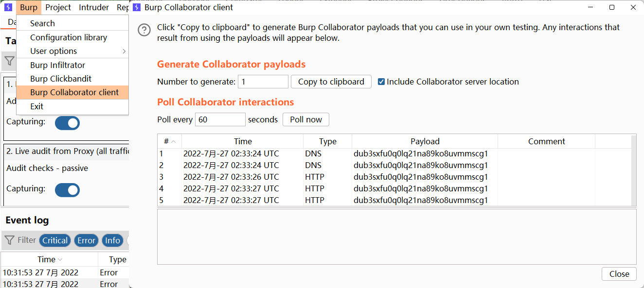Maximize the Burp Collaborator client window
Viewport: 644px width, 288px height.
(x=612, y=7)
